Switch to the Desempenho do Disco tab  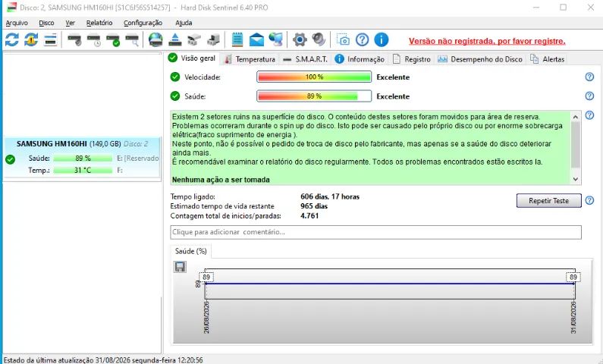(x=480, y=59)
